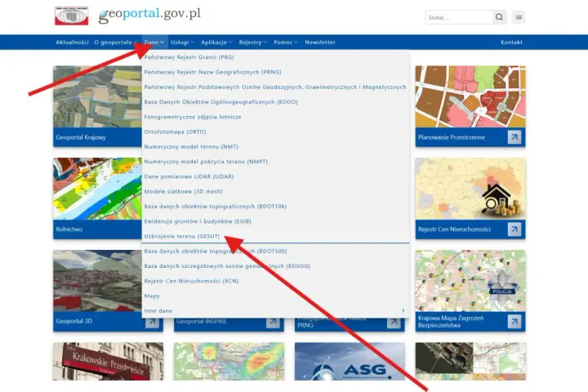Select Numeryczny model pokrycia terenu (NMPT)
Screen dimensions: 588x392
pos(206,162)
